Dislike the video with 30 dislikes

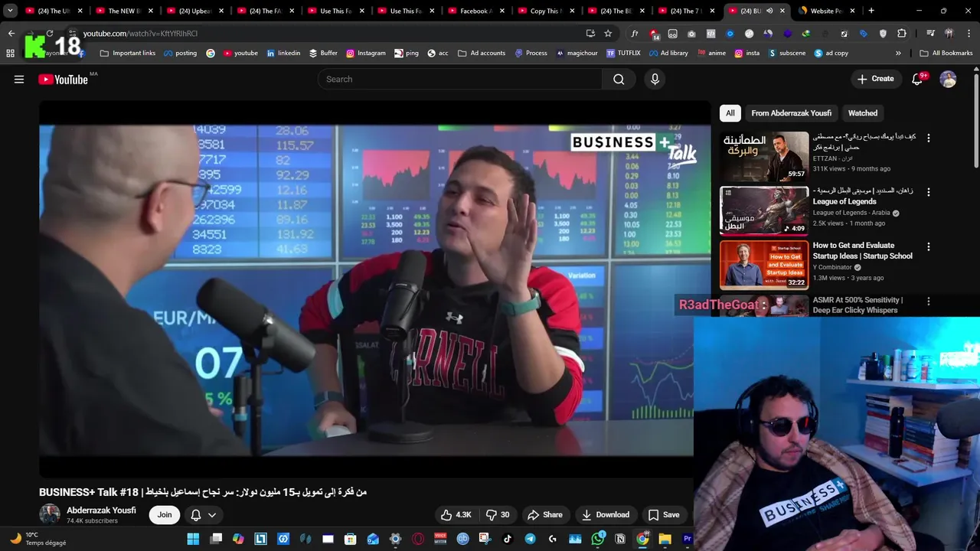tap(498, 515)
